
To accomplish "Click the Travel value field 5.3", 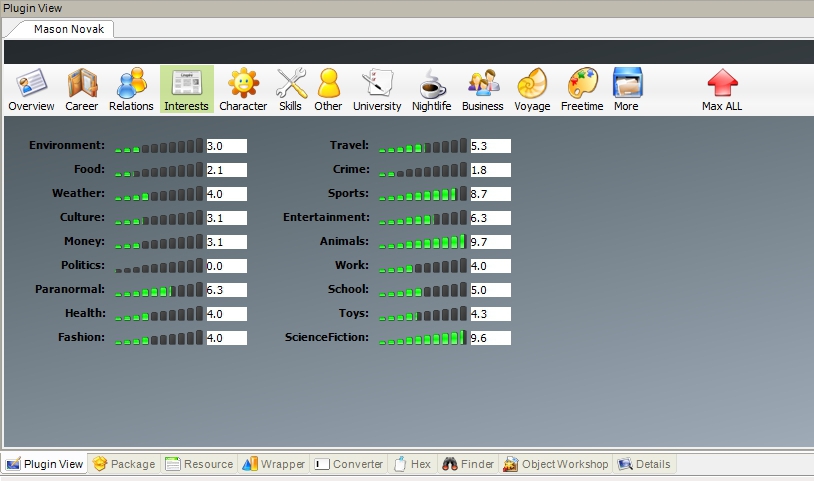I will [491, 146].
